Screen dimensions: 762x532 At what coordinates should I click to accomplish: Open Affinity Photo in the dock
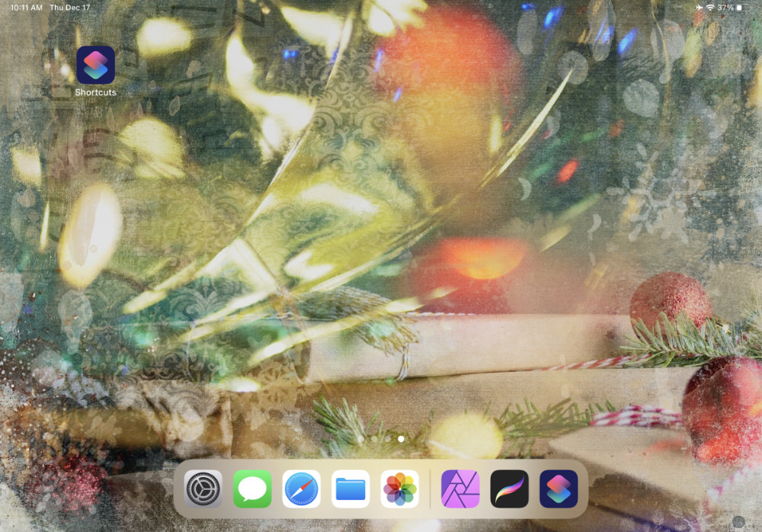[460, 489]
